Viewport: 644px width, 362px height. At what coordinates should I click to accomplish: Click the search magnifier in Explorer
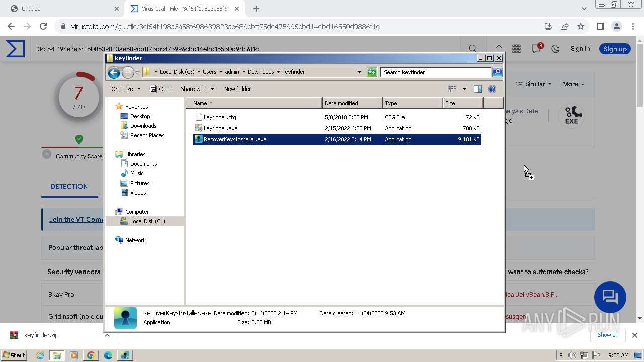coord(497,72)
